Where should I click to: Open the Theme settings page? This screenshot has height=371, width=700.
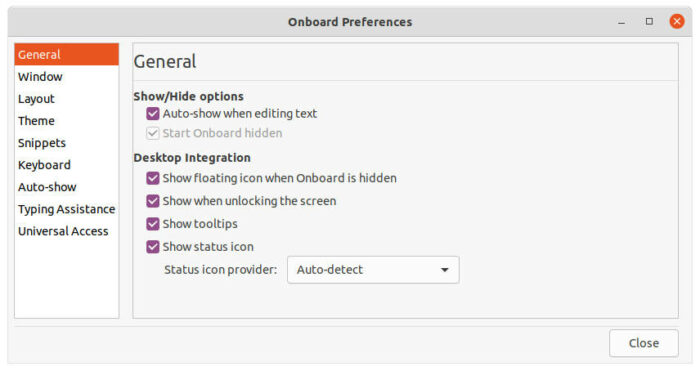(x=67, y=121)
